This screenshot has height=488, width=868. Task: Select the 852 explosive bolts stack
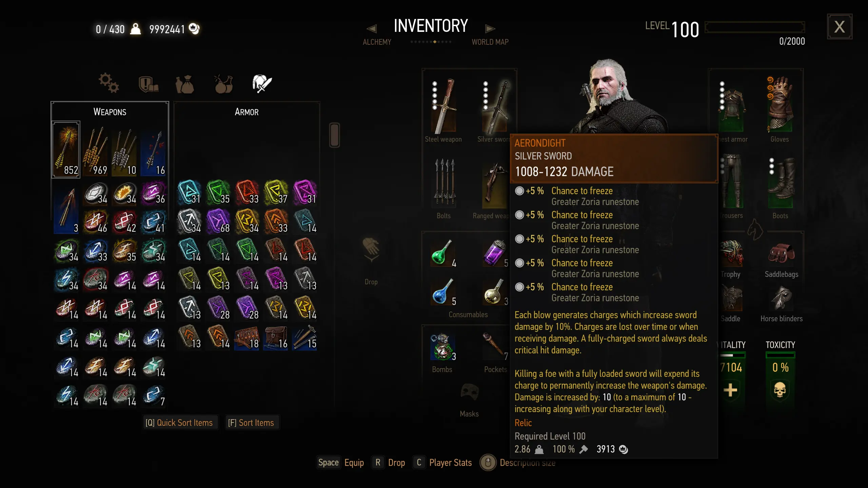tap(66, 149)
